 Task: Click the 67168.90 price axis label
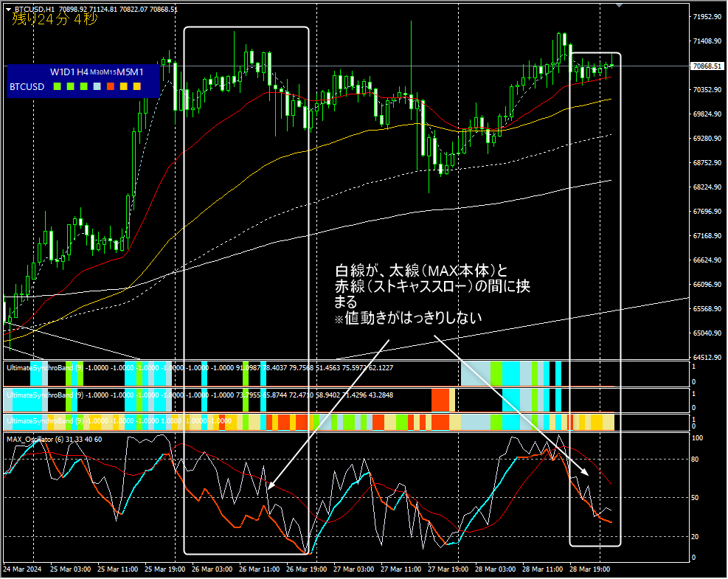(x=707, y=236)
